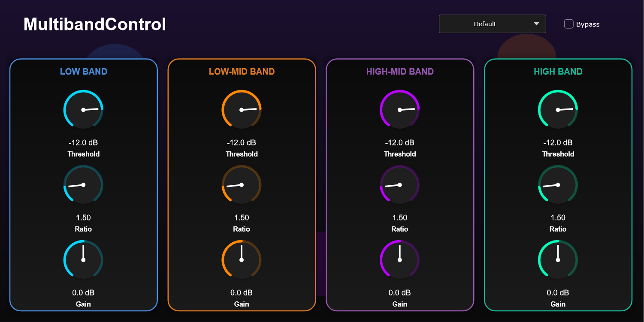Screen dimensions: 644x322
Task: Click High Band 0.0 dB gain value
Action: click(558, 292)
